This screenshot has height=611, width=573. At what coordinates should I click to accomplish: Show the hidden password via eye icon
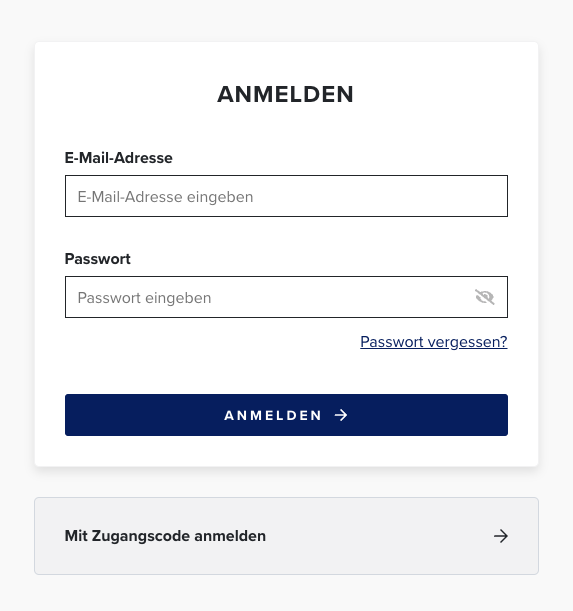click(485, 297)
